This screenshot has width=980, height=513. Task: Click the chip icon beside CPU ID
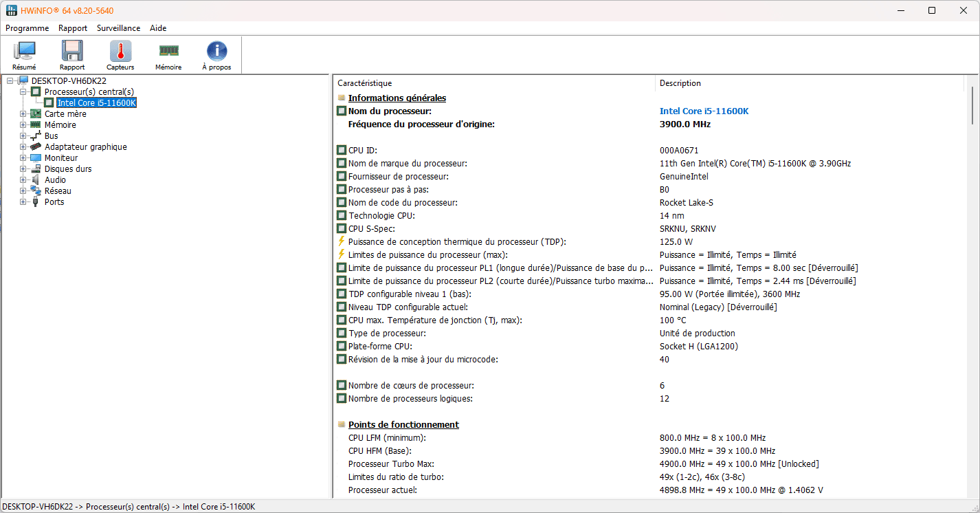coord(342,150)
